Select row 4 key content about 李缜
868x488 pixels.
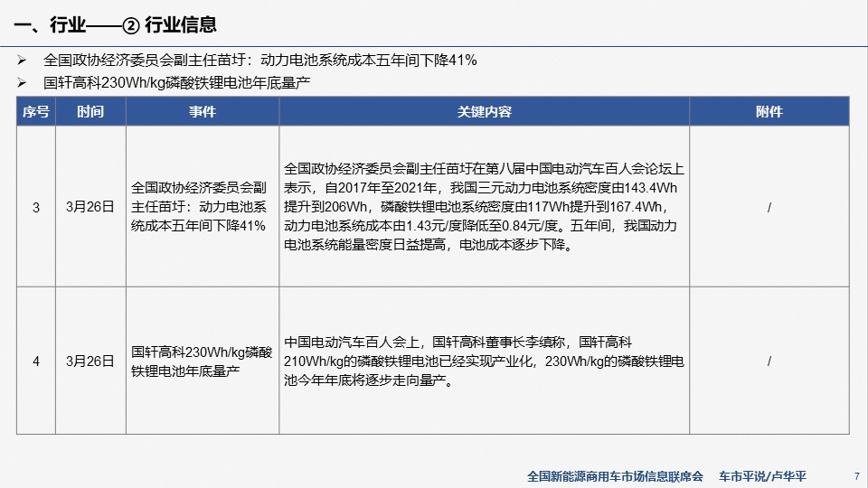click(x=484, y=361)
